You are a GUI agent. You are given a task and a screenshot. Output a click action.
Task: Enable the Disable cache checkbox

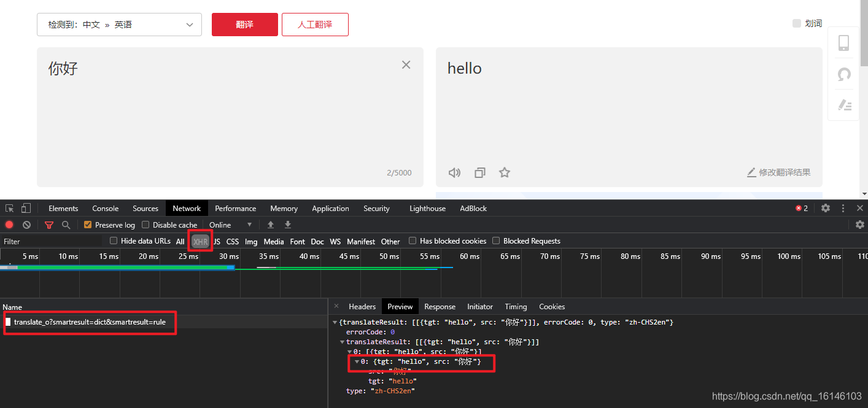coord(145,225)
